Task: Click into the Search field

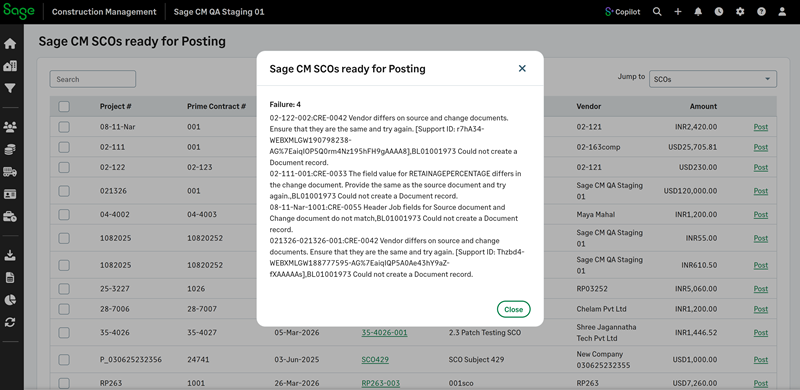Action: point(93,79)
